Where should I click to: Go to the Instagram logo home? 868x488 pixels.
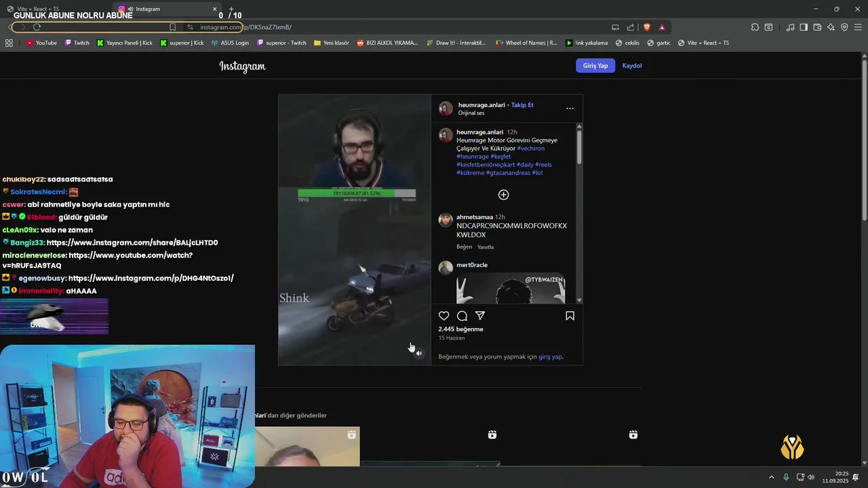click(242, 66)
